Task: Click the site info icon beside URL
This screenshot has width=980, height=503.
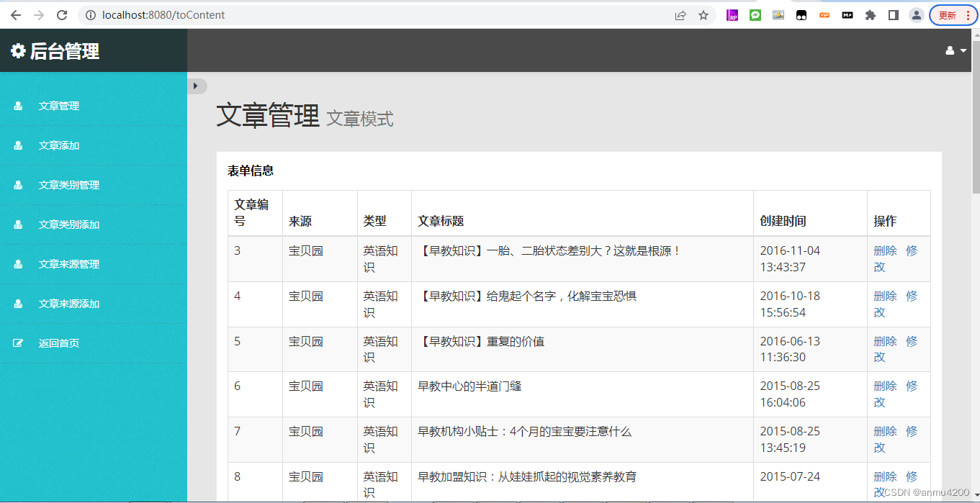Action: [x=90, y=15]
